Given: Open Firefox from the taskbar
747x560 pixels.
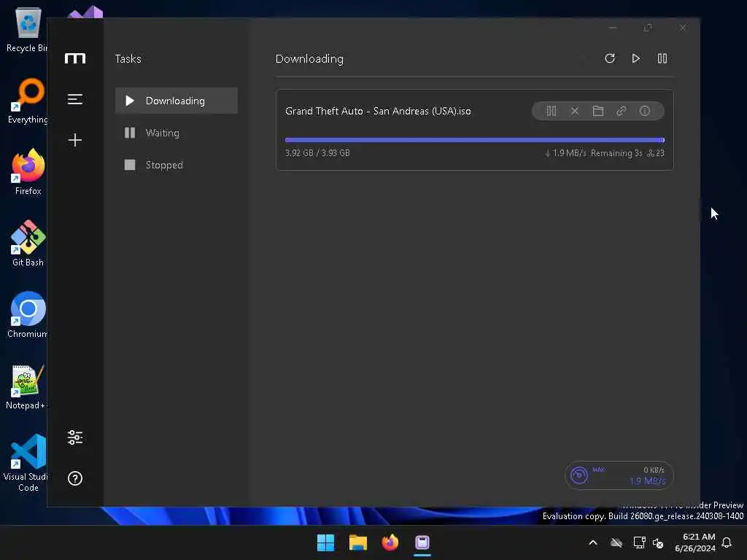Looking at the screenshot, I should [390, 542].
